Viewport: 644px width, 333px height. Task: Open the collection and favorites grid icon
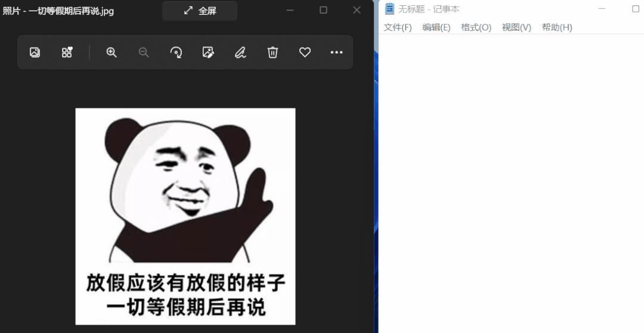click(x=67, y=52)
